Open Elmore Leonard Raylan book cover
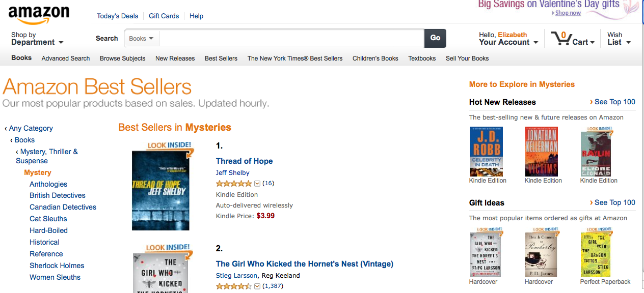This screenshot has height=293, width=644. [x=597, y=152]
